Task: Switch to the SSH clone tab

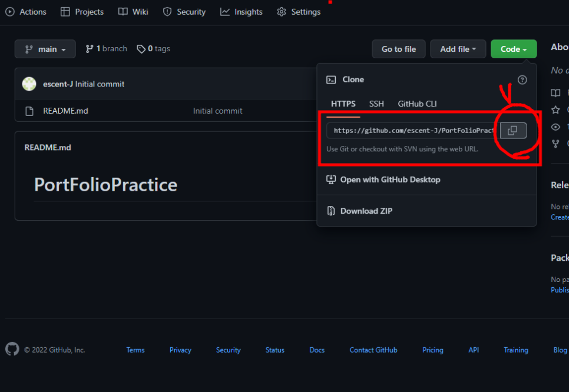Action: tap(376, 104)
